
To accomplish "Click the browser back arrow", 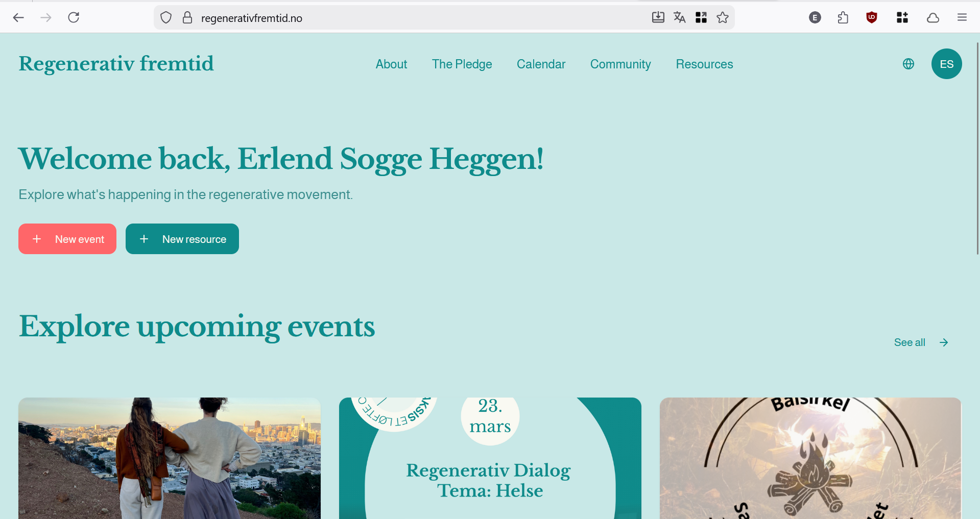I will (x=19, y=18).
